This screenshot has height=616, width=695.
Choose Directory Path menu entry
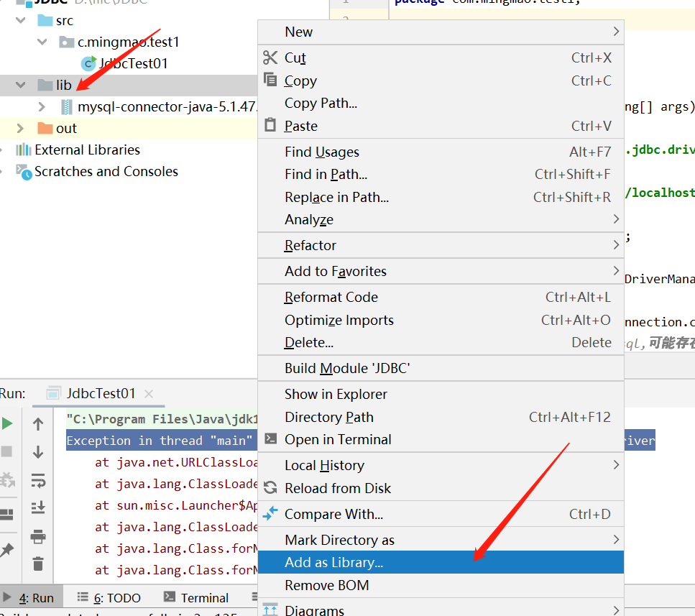click(x=441, y=417)
